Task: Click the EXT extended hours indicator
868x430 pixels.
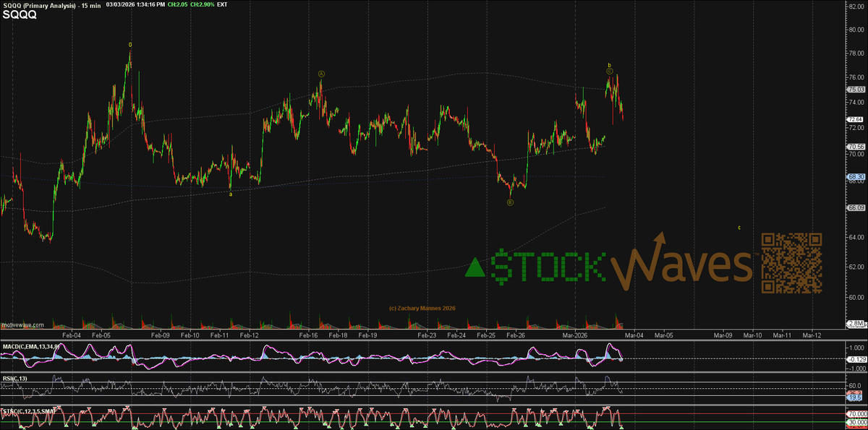Action: tap(223, 5)
